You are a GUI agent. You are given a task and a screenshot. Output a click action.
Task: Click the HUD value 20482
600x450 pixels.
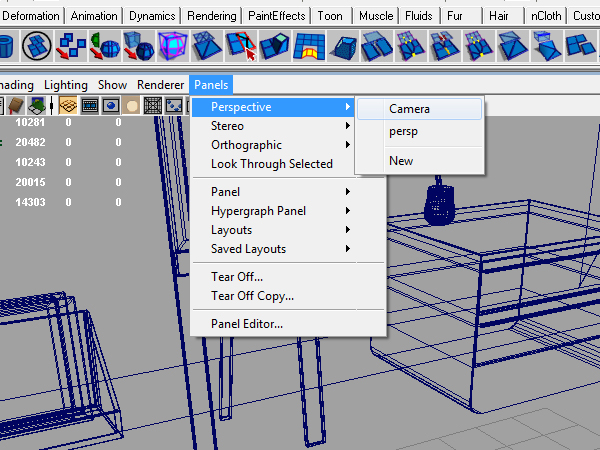click(x=30, y=142)
